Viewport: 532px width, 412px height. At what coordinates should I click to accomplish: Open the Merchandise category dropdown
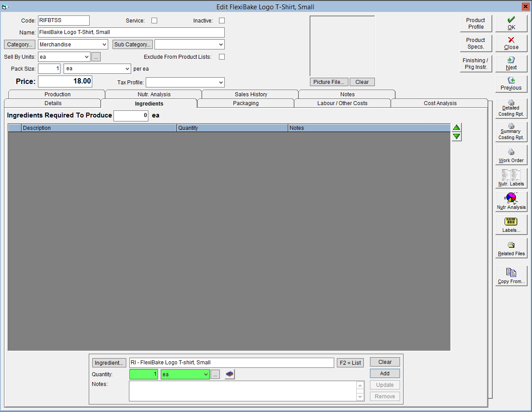(104, 45)
